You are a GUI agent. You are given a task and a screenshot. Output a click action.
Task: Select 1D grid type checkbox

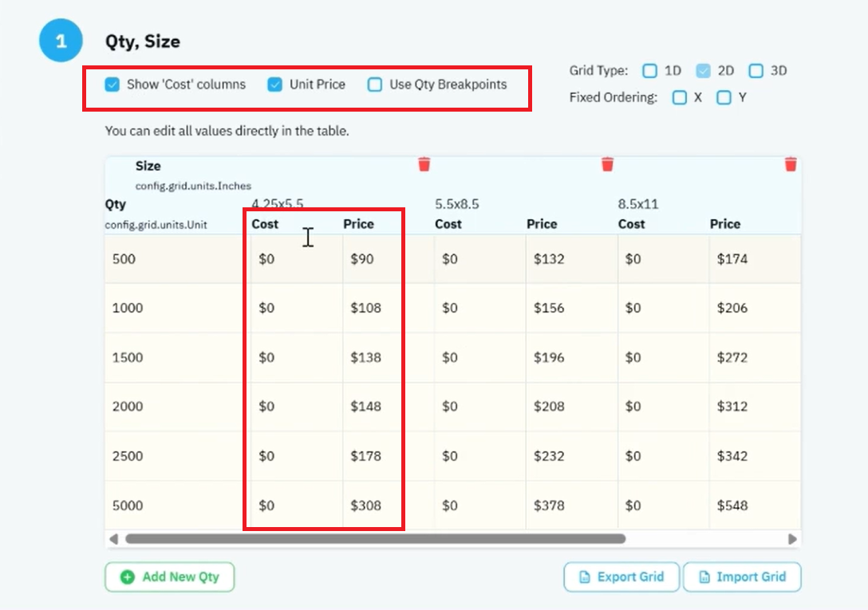650,71
